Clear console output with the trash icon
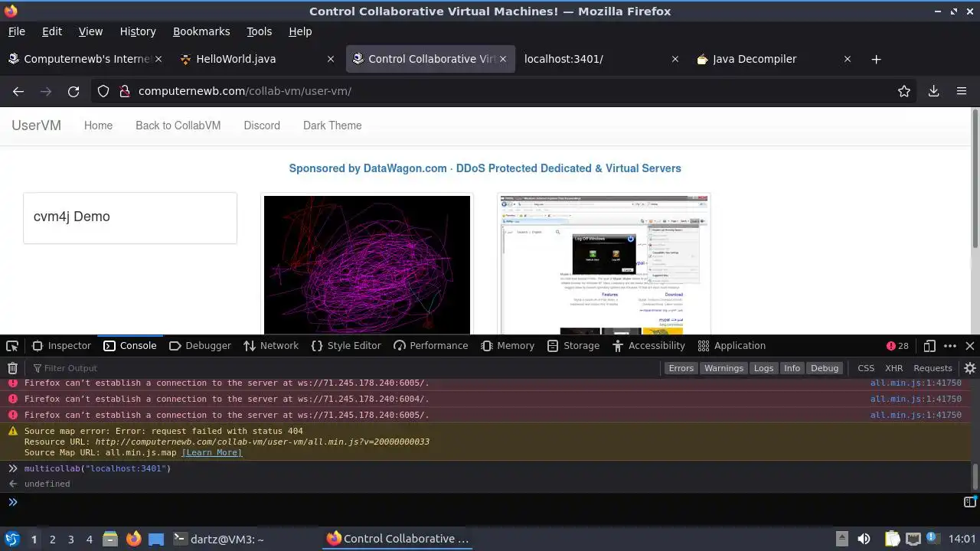Viewport: 980px width, 551px height. (12, 368)
